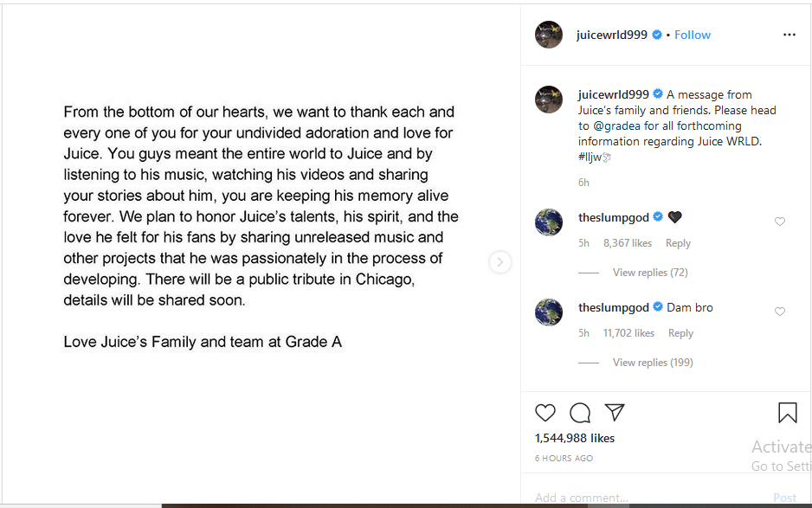Viewport: 812px width, 508px height.
Task: Expand View replies (199)
Action: point(653,363)
